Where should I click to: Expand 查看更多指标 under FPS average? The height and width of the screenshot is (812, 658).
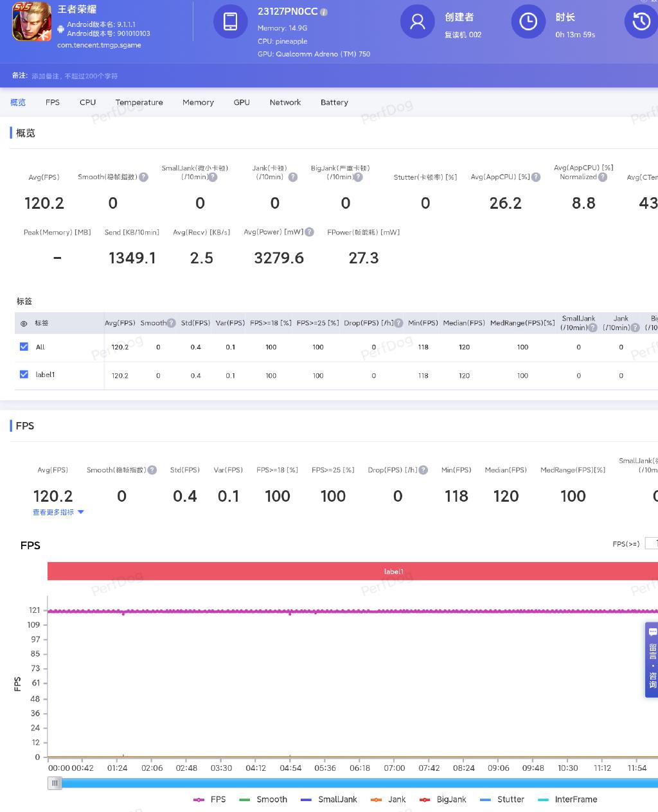58,512
